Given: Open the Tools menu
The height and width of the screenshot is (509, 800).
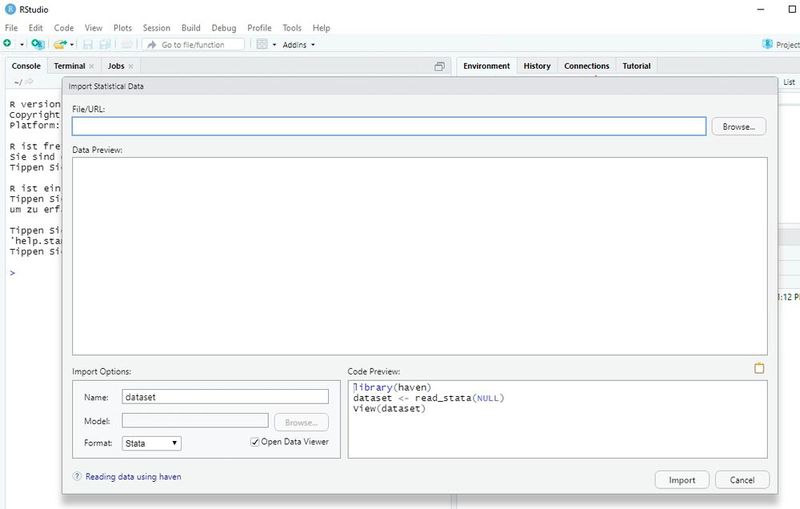Looking at the screenshot, I should [292, 28].
